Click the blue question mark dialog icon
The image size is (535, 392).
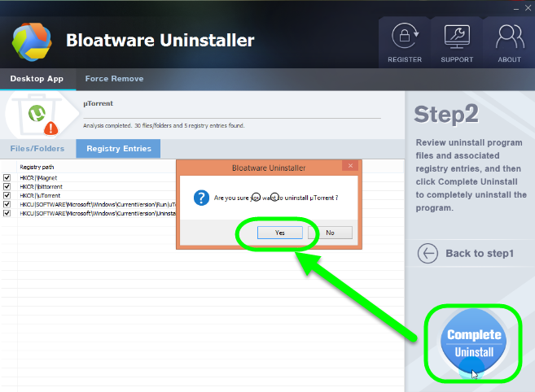click(201, 198)
